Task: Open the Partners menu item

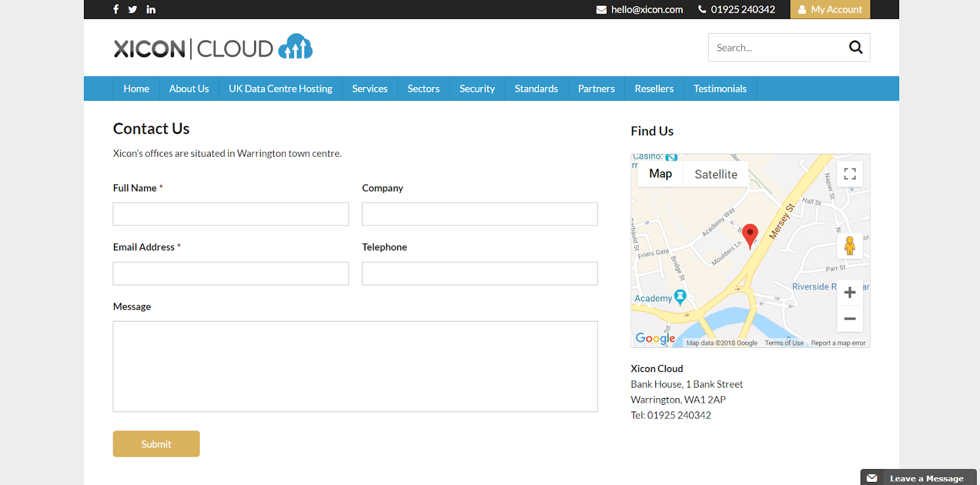Action: coord(597,89)
